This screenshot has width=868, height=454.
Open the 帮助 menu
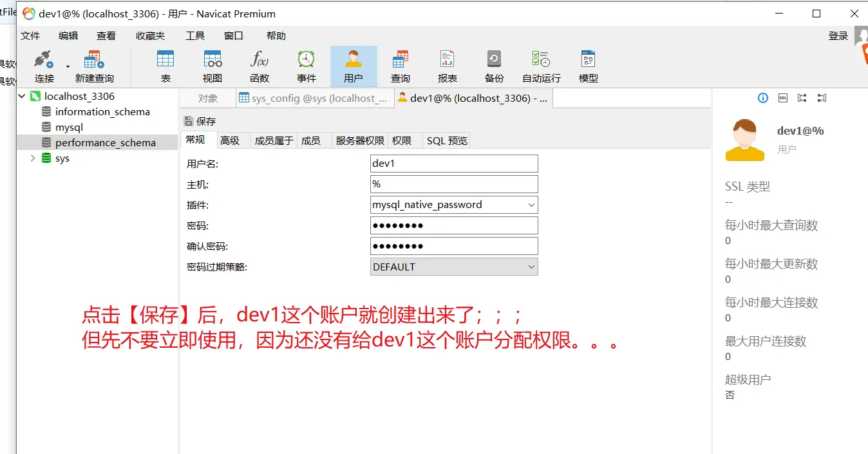point(276,36)
